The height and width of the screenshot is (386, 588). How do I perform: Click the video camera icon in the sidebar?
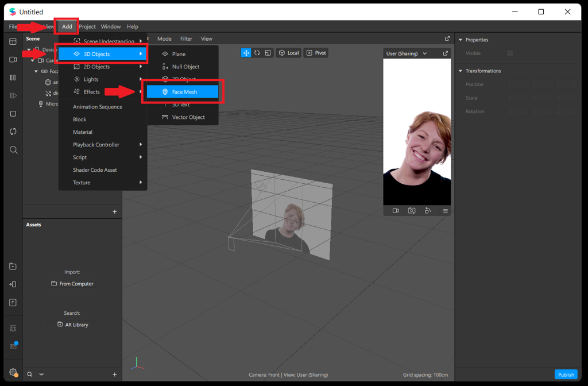pyautogui.click(x=13, y=60)
